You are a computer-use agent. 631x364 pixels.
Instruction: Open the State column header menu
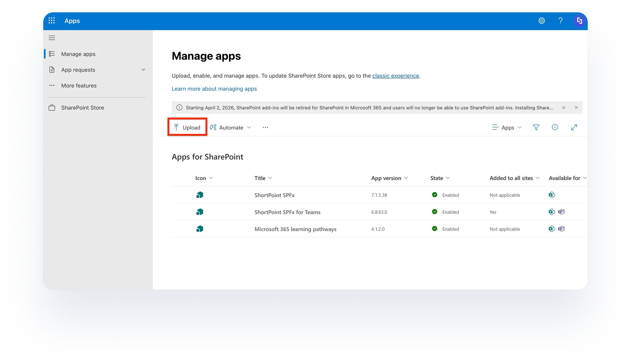(440, 178)
